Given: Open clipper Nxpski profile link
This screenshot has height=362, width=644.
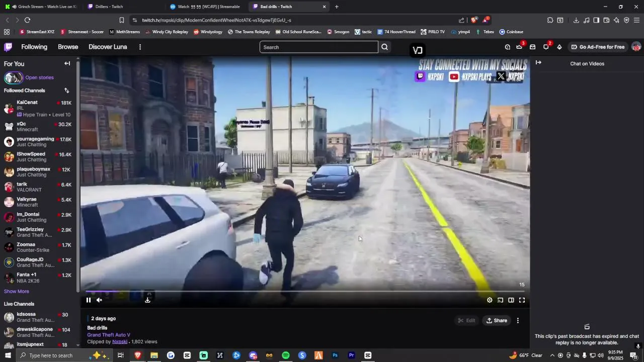Looking at the screenshot, I should pos(120,342).
